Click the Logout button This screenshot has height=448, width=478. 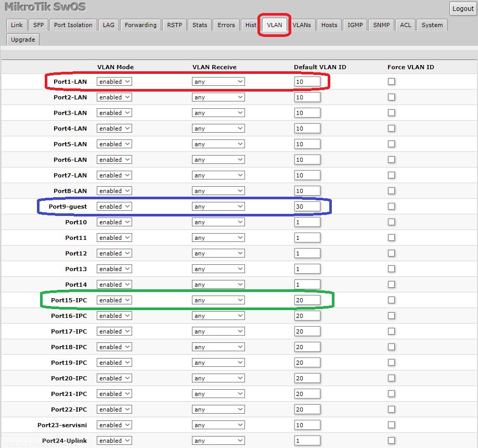click(462, 8)
